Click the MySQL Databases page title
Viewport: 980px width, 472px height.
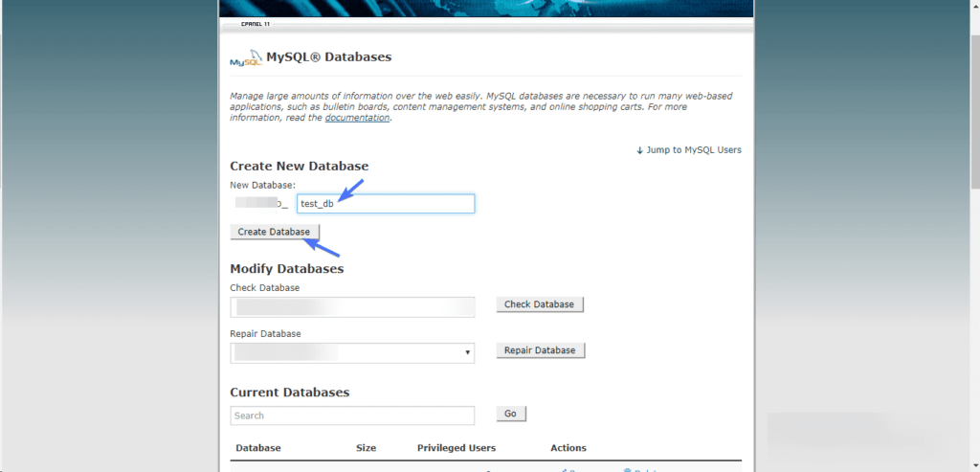click(328, 57)
